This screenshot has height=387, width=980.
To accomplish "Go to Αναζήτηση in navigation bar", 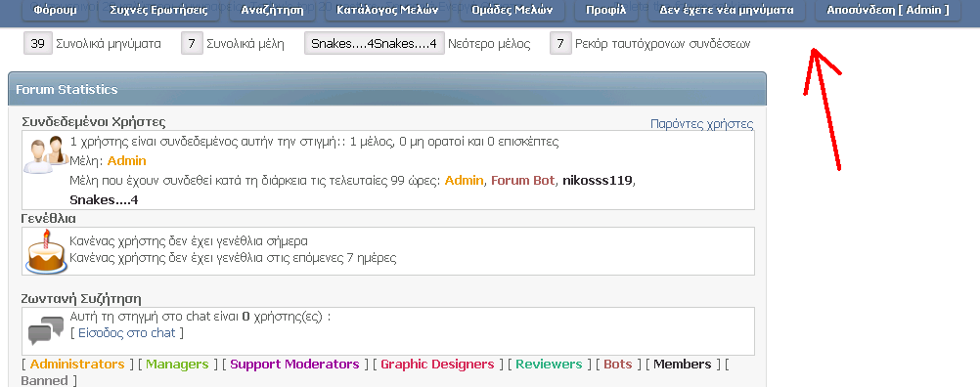I will 272,10.
